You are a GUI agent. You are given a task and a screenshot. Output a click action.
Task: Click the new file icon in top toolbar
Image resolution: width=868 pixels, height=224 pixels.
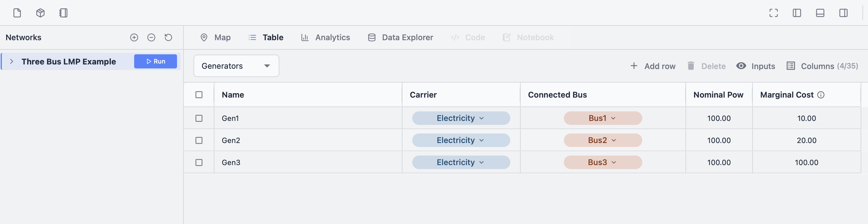pos(17,13)
